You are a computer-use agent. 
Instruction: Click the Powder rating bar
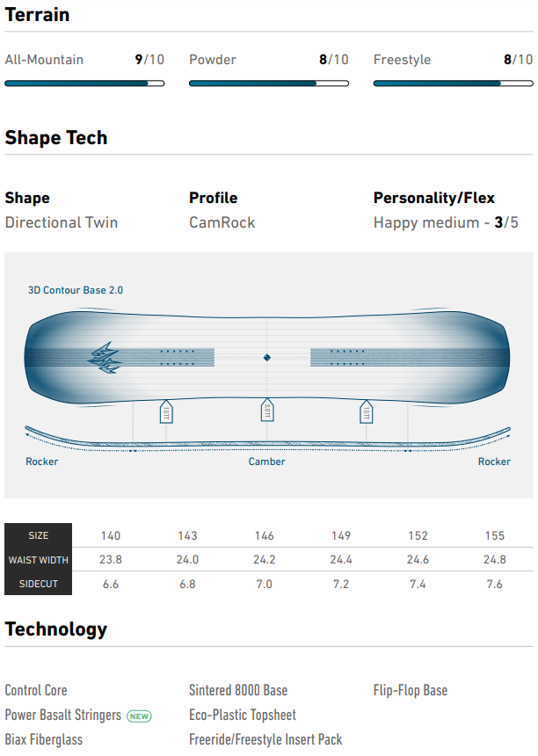[x=269, y=84]
